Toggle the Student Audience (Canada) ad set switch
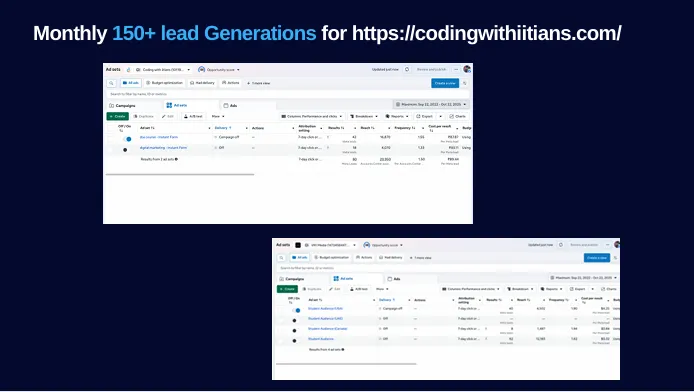The height and width of the screenshot is (392, 694). click(x=294, y=331)
